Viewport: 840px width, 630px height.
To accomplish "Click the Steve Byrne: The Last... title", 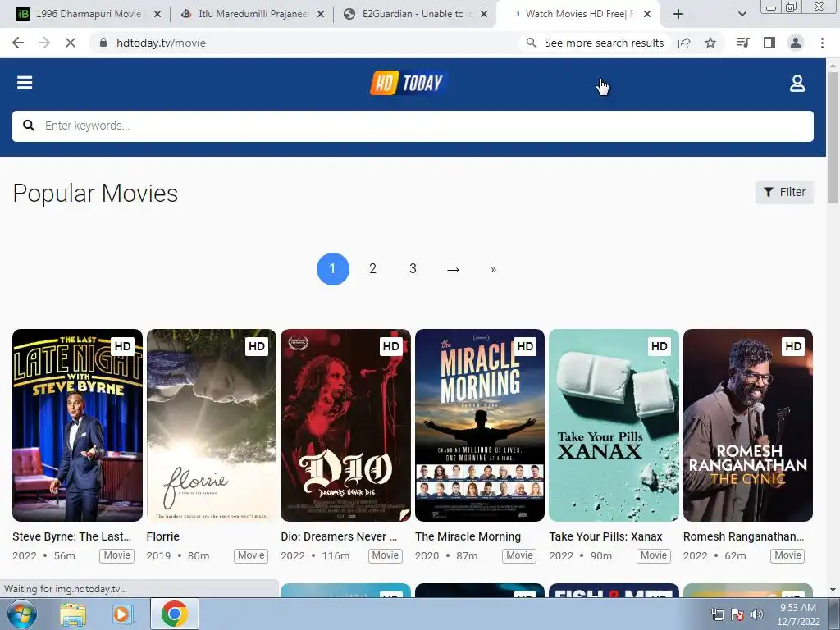I will tap(72, 536).
